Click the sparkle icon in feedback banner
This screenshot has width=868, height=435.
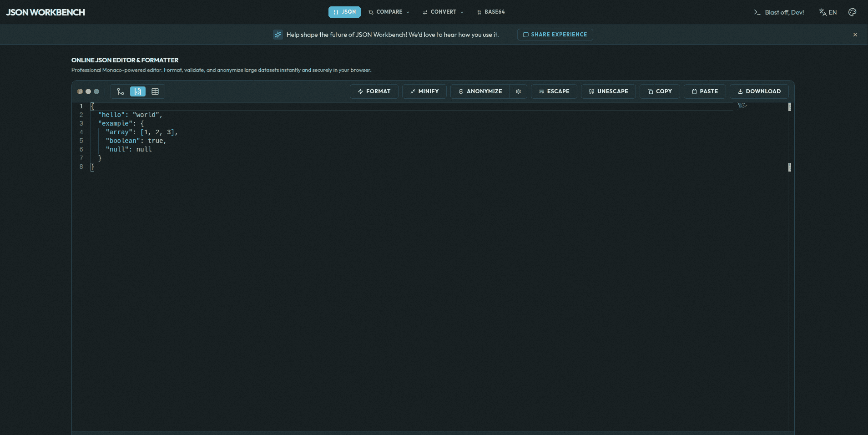[x=278, y=35]
